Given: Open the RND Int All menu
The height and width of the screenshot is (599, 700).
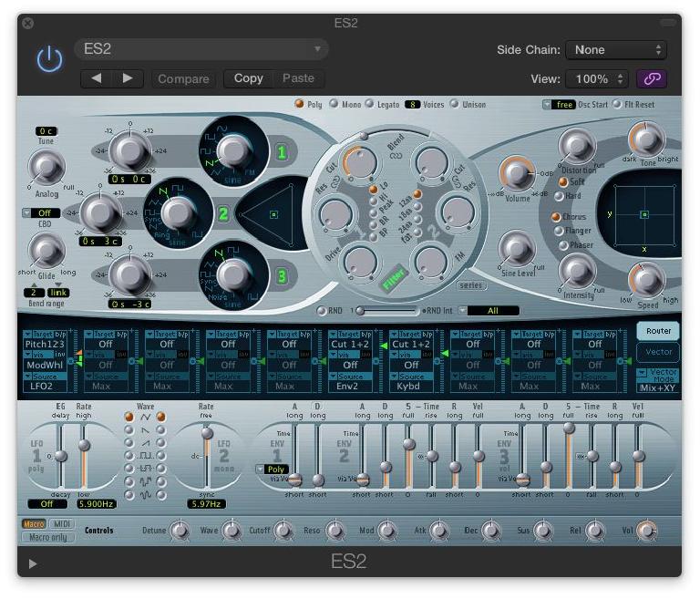Looking at the screenshot, I should click(x=489, y=311).
